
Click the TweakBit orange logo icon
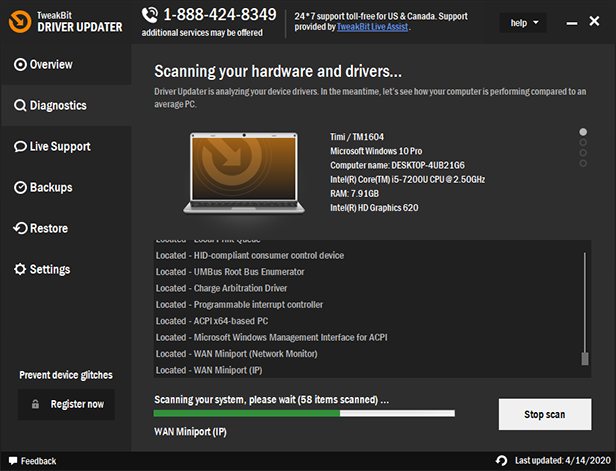click(20, 22)
